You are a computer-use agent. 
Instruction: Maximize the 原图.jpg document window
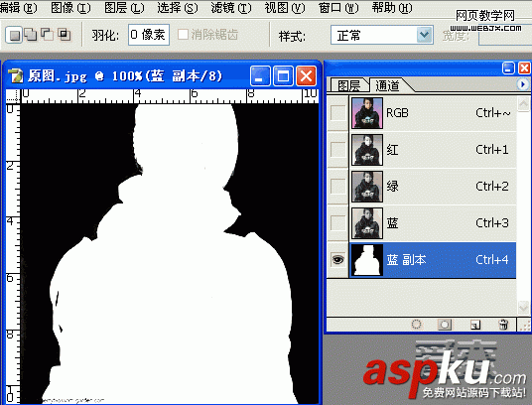283,76
